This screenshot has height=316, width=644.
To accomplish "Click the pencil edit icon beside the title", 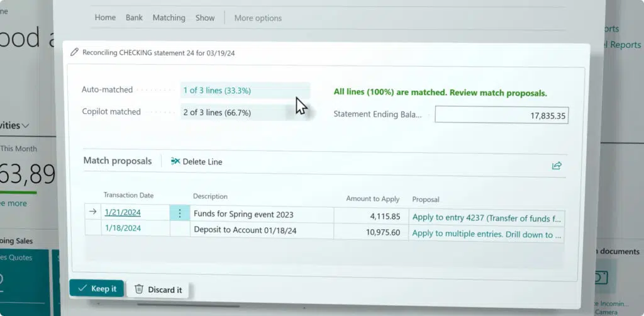I will tap(74, 52).
